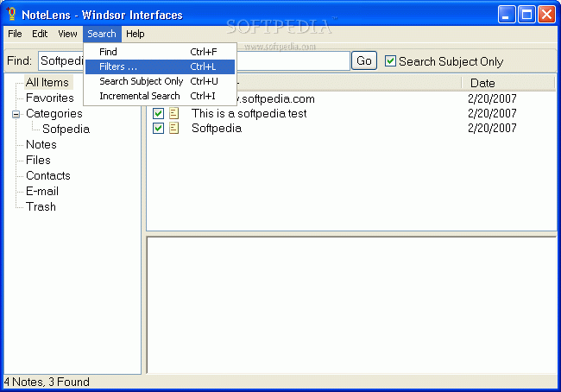
Task: Select the Categories tree item
Action: click(54, 114)
